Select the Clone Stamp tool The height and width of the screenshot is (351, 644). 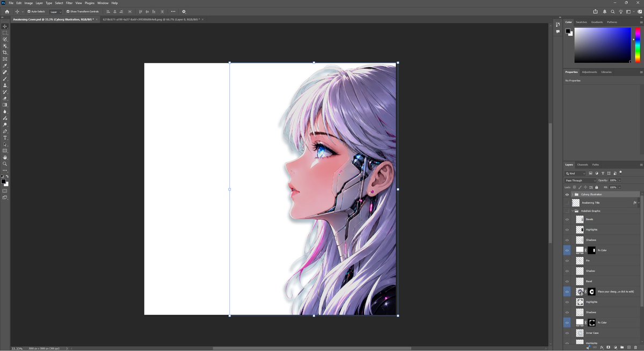tap(5, 85)
